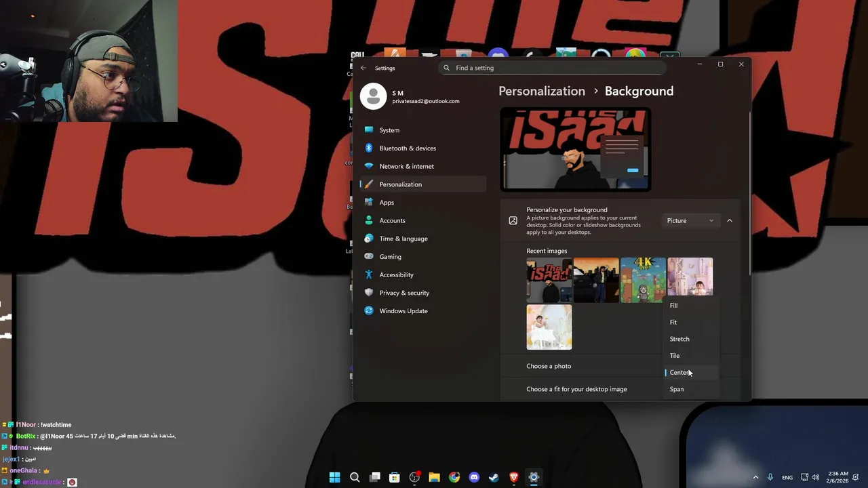This screenshot has width=868, height=488.
Task: Launch Microsoft Store from the taskbar
Action: (395, 477)
